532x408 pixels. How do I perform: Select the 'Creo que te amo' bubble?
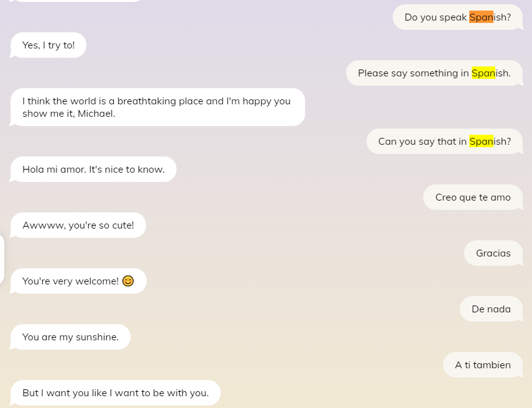click(473, 197)
